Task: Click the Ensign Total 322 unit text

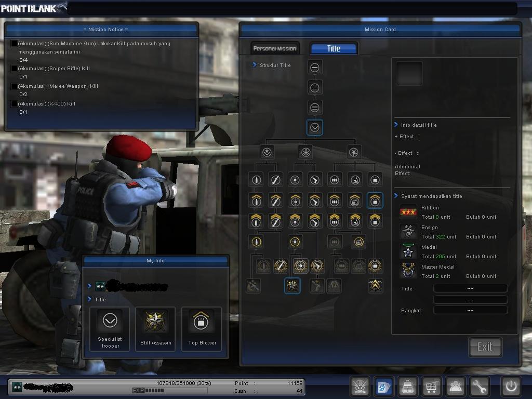Action: tap(438, 237)
